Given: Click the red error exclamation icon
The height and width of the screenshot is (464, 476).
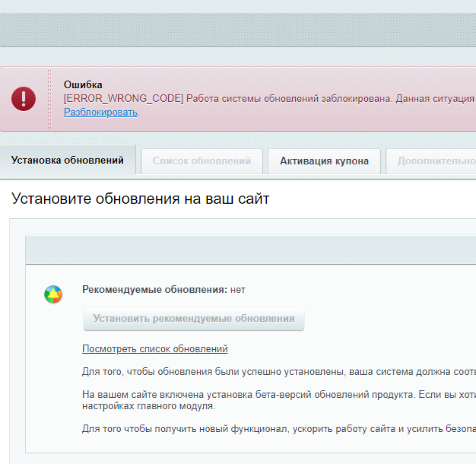Looking at the screenshot, I should click(24, 99).
